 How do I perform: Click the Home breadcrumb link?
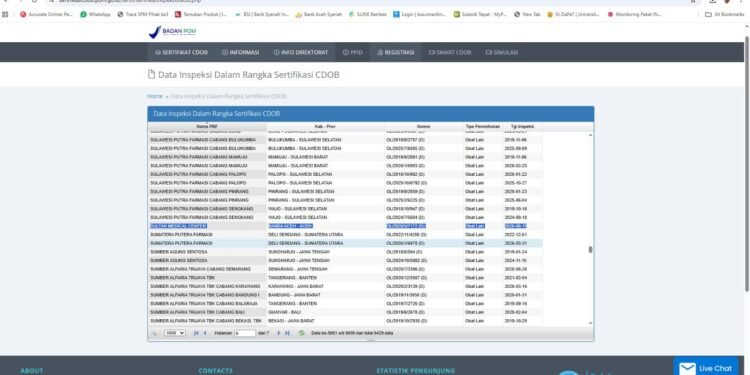pos(154,96)
